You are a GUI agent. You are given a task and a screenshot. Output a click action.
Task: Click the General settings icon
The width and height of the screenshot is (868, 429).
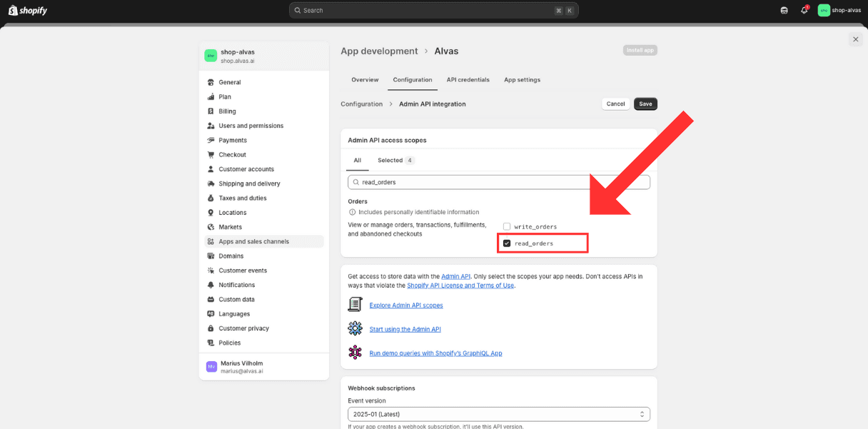coord(211,82)
